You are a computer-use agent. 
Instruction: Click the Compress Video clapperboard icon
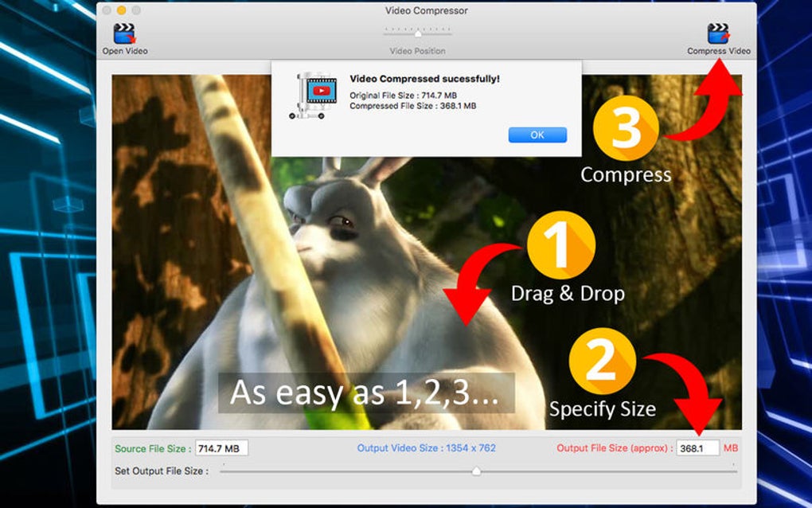coord(718,33)
